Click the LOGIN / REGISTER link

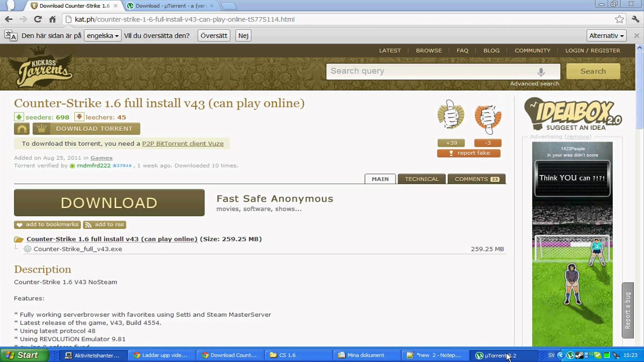point(593,50)
